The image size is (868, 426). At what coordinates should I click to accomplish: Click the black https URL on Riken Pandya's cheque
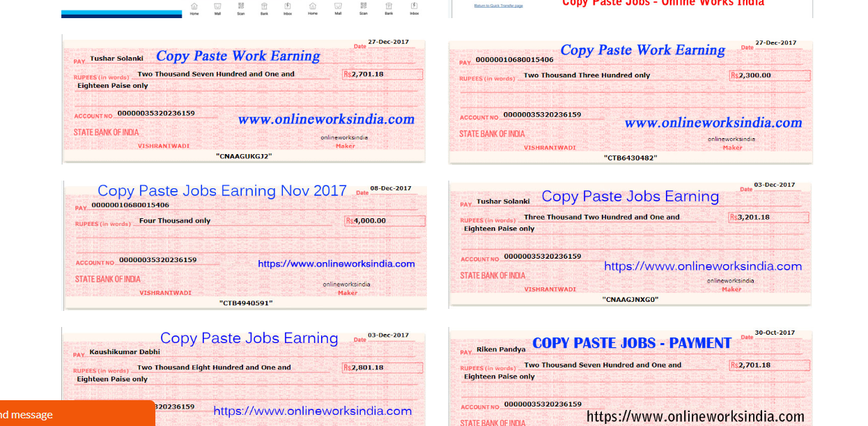coord(695,417)
